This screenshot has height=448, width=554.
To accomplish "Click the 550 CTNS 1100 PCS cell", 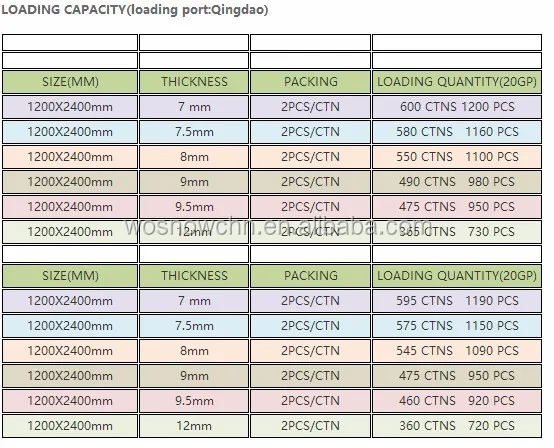I will pos(457,157).
